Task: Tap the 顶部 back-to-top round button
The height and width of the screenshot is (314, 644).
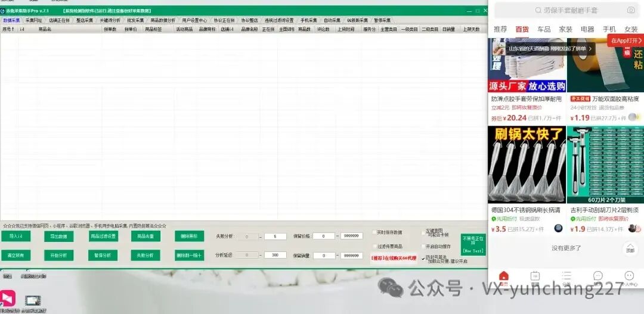Action: [630, 248]
